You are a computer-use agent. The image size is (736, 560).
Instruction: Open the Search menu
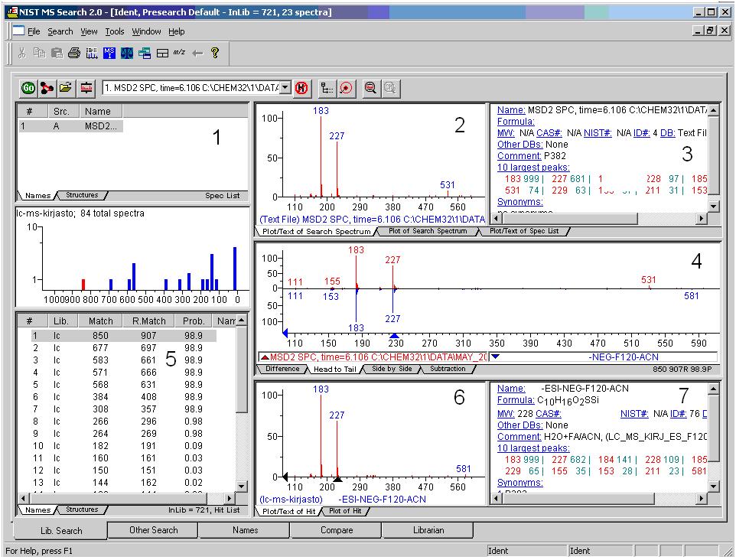click(x=60, y=31)
